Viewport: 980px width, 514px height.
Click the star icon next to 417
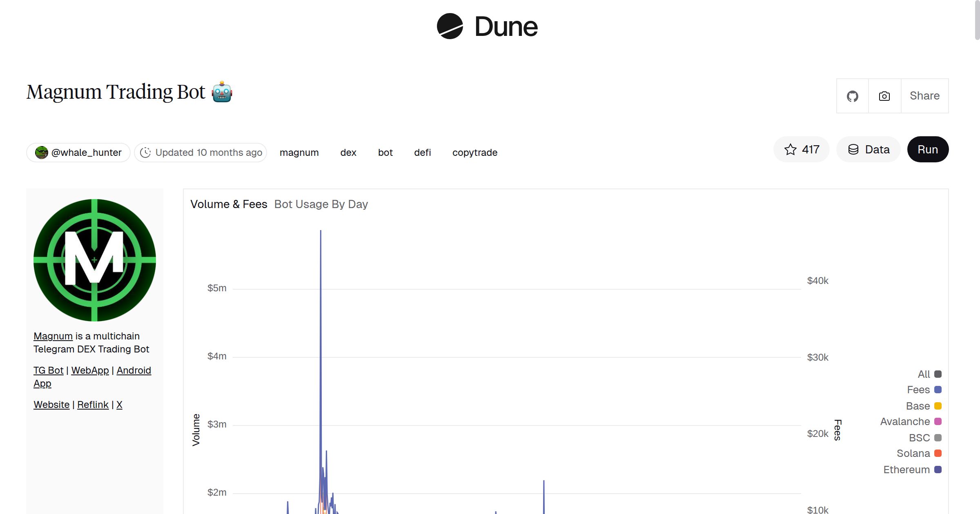[791, 149]
